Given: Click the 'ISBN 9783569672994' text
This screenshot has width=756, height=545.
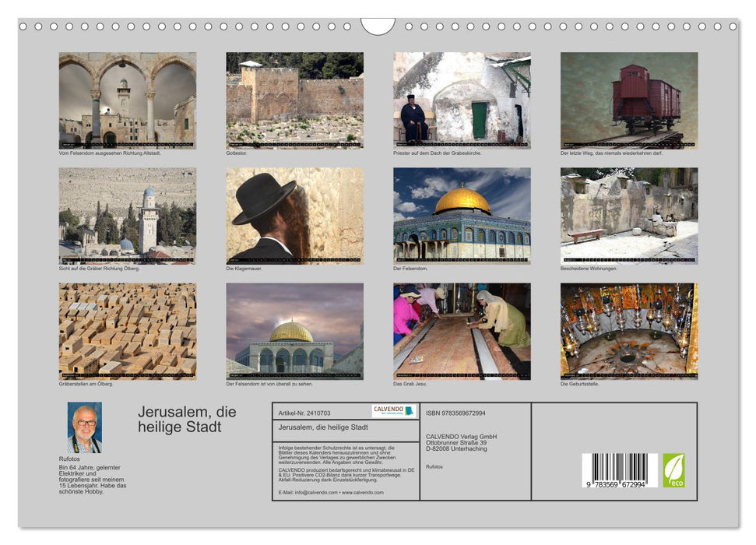Looking at the screenshot, I should [x=455, y=413].
